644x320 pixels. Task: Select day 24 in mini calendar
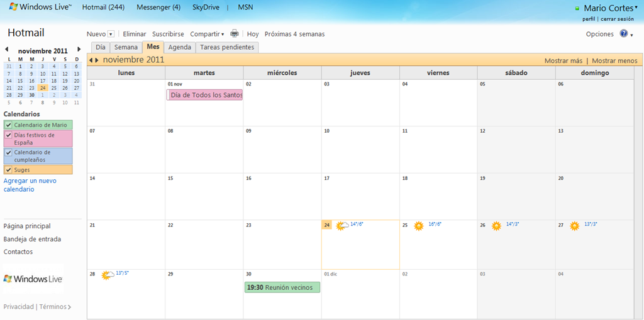pyautogui.click(x=43, y=87)
